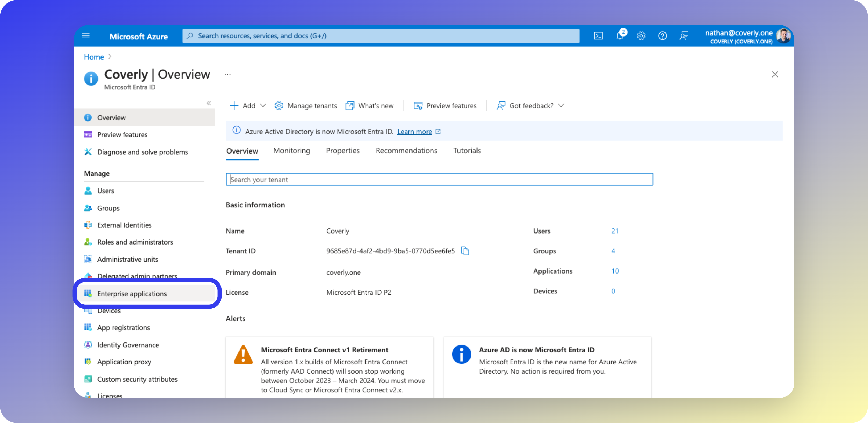
Task: Open the notifications bell
Action: tap(620, 36)
